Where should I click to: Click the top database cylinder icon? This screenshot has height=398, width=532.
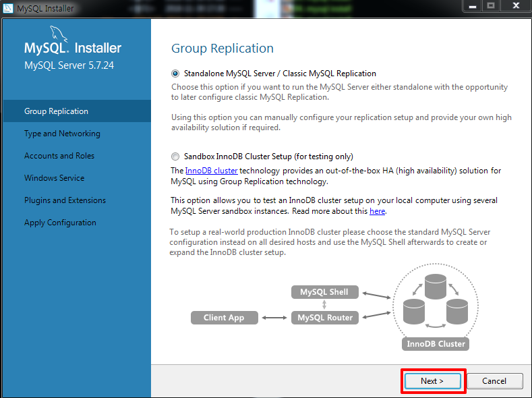[x=436, y=287]
